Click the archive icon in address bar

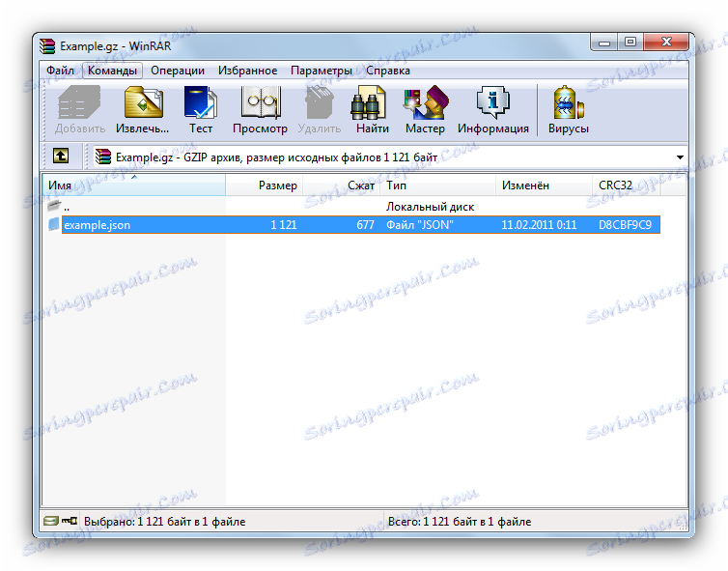click(103, 157)
